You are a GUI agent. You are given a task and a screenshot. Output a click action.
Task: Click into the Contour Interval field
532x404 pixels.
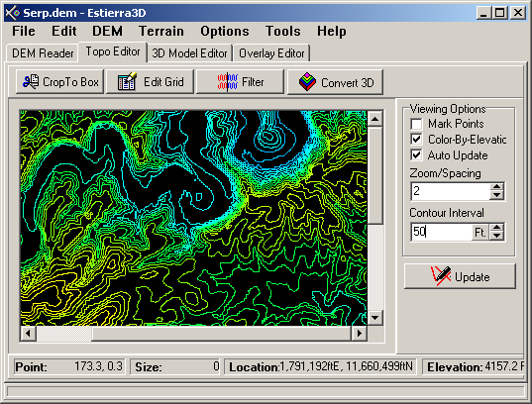tap(442, 232)
